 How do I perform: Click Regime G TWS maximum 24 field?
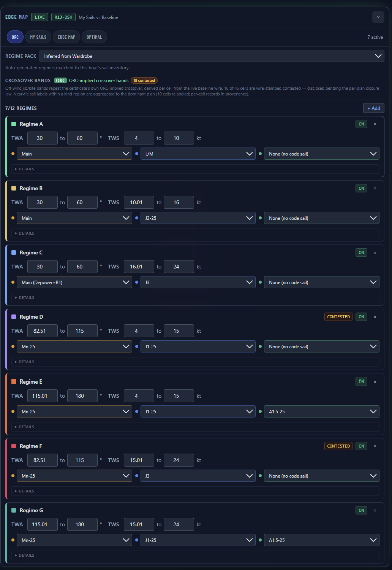tap(179, 524)
